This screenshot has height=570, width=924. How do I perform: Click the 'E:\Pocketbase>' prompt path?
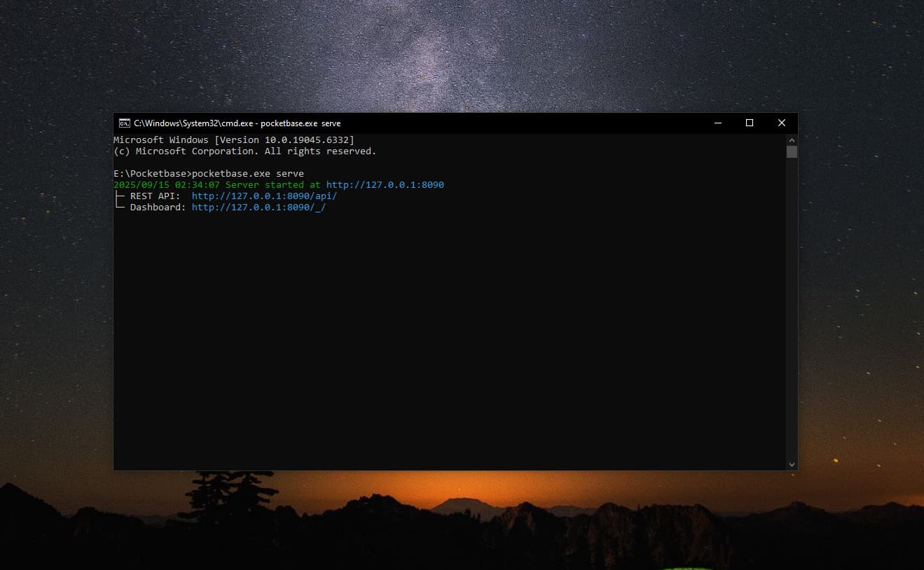coord(151,174)
